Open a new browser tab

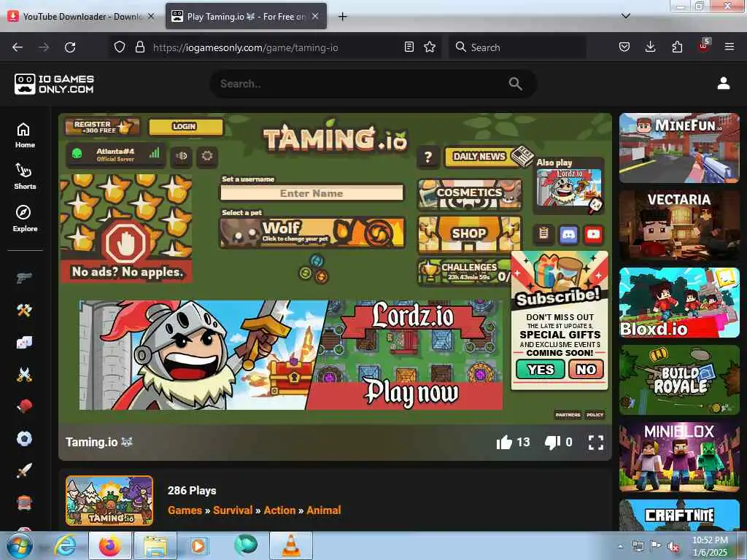(x=342, y=17)
